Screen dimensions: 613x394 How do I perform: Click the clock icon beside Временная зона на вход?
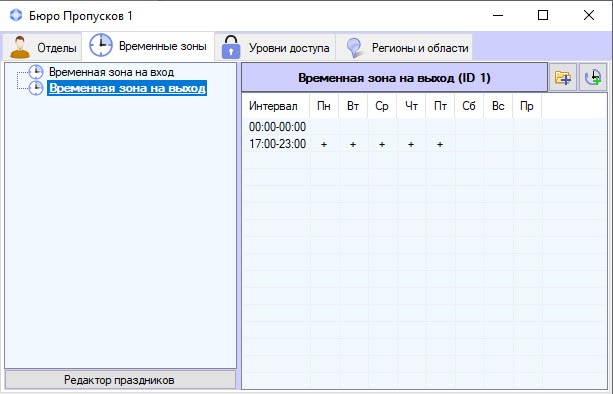(x=36, y=72)
